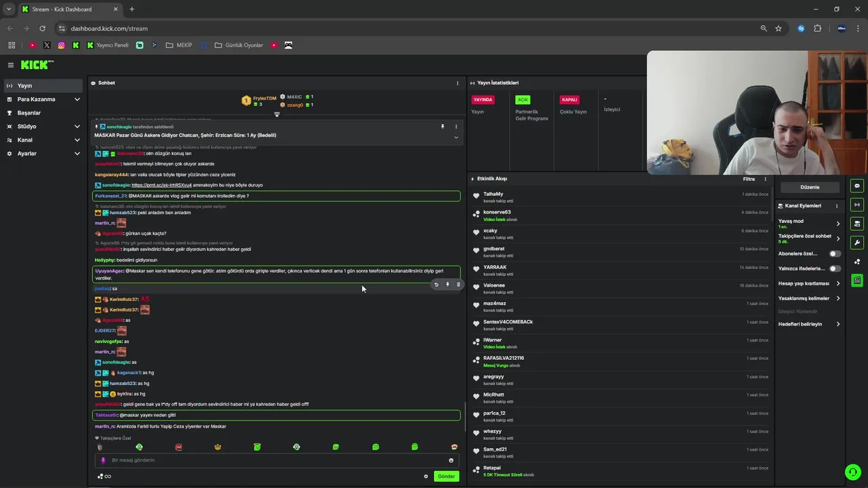Open Instagram bookmark in bookmarks bar

click(x=61, y=45)
